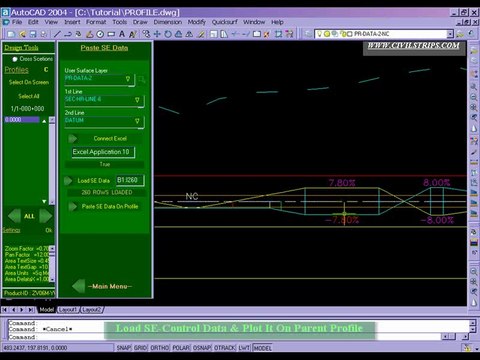Viewport: 480px width, 360px height.
Task: Click the Print icon in toolbar
Action: tap(43, 34)
